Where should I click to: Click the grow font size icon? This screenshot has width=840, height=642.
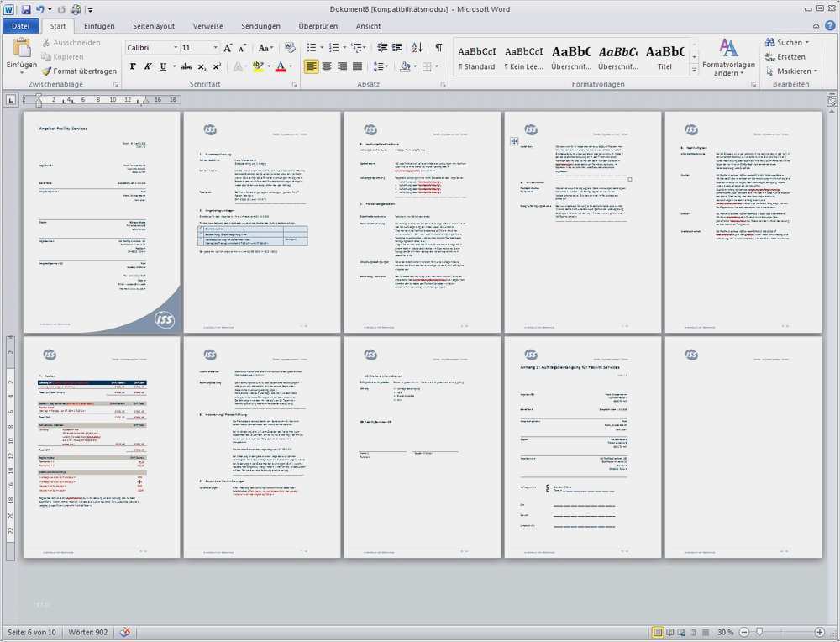coord(228,48)
